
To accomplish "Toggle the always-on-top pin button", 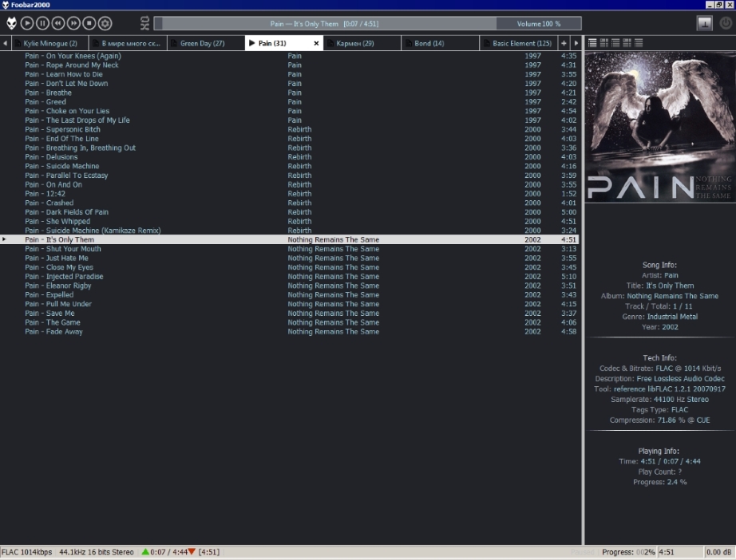I will click(x=705, y=23).
